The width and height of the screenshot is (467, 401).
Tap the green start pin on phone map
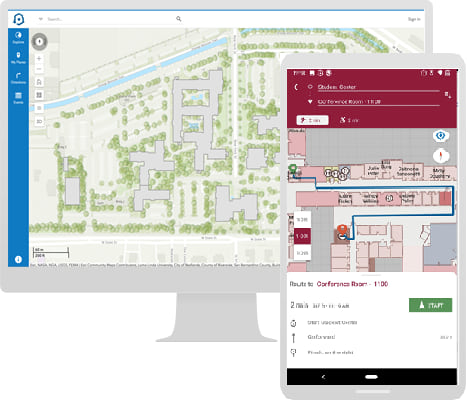(292, 169)
